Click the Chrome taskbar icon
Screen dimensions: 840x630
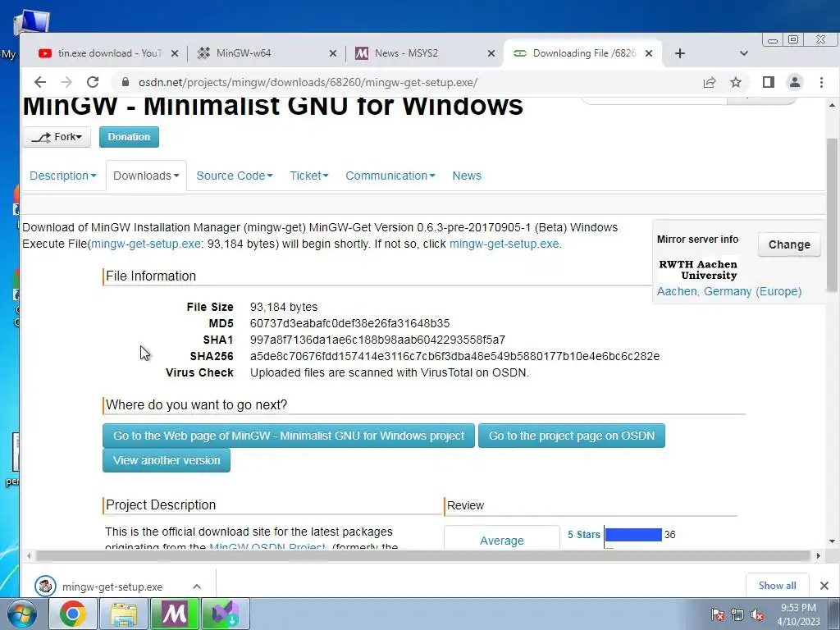coord(73,614)
